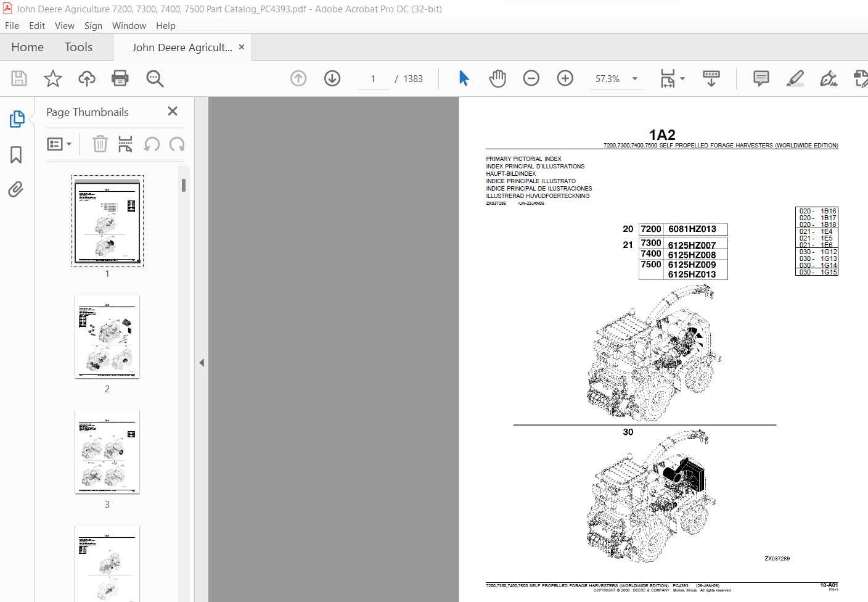Select the Highlight text tool
Viewport: 868px width, 602px height.
(x=795, y=78)
